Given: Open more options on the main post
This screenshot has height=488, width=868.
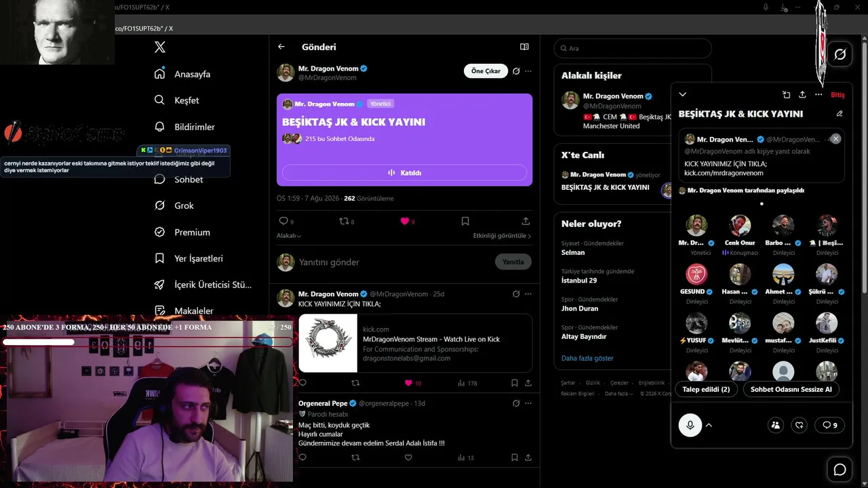Looking at the screenshot, I should tap(528, 71).
